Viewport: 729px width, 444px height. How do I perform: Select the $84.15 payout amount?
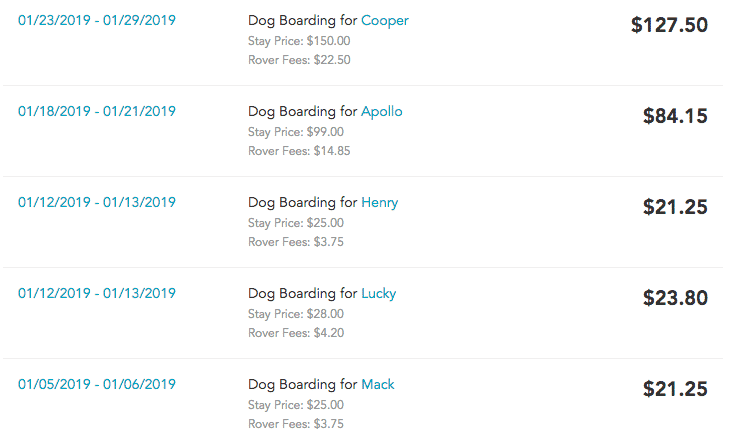tap(675, 116)
